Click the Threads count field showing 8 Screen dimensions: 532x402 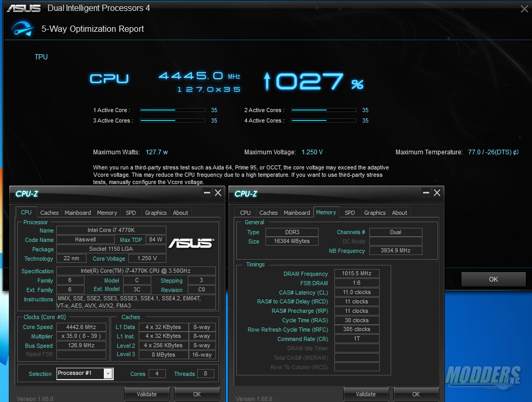(x=205, y=373)
